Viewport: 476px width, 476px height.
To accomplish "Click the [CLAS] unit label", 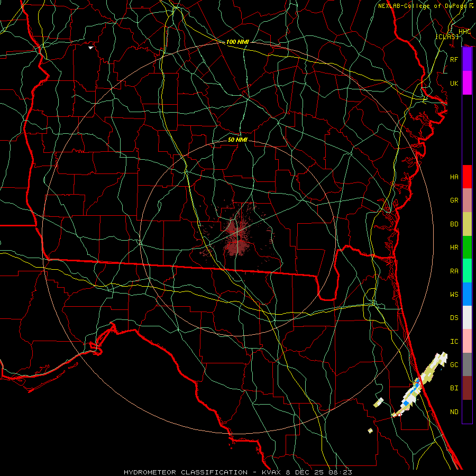I will click(447, 36).
